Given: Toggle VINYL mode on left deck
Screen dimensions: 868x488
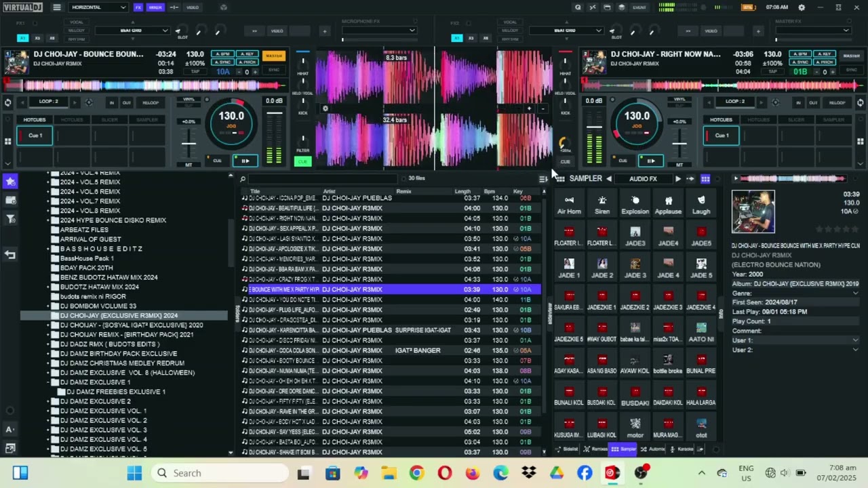Looking at the screenshot, I should (x=189, y=100).
